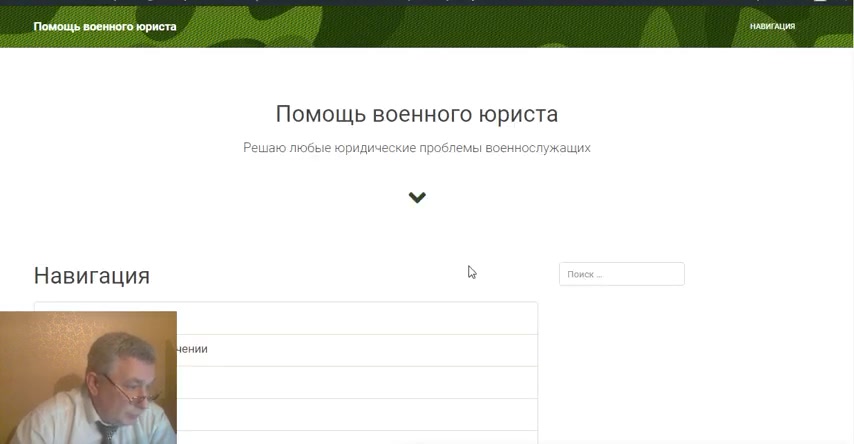
Task: Click the 'Помощь военного юриста' main heading
Action: click(417, 114)
